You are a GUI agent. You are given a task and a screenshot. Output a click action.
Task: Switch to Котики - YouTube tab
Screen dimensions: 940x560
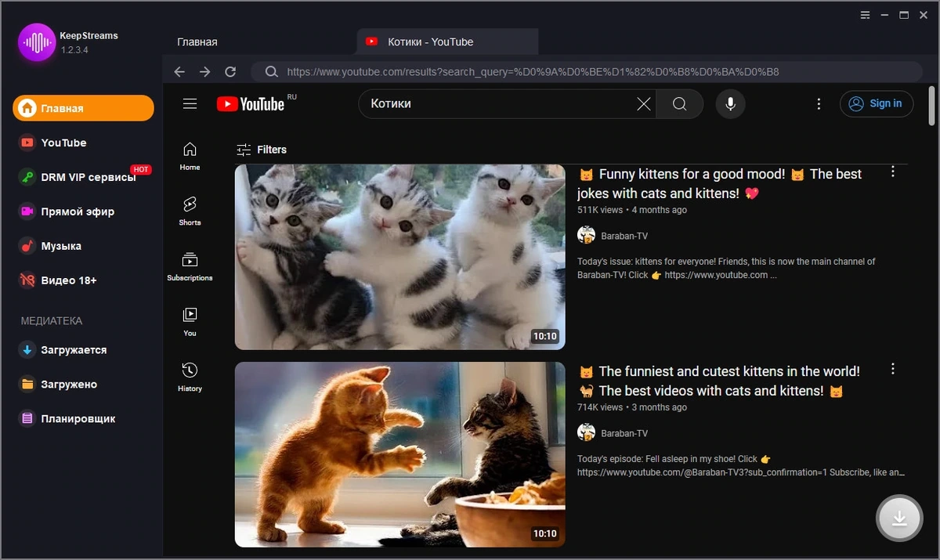click(x=447, y=42)
